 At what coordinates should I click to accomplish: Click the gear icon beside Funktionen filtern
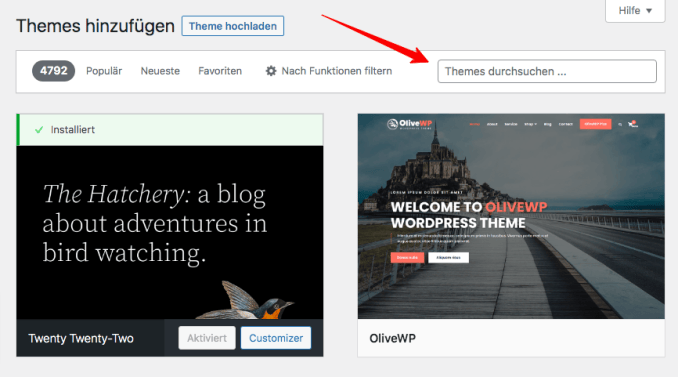pyautogui.click(x=271, y=71)
